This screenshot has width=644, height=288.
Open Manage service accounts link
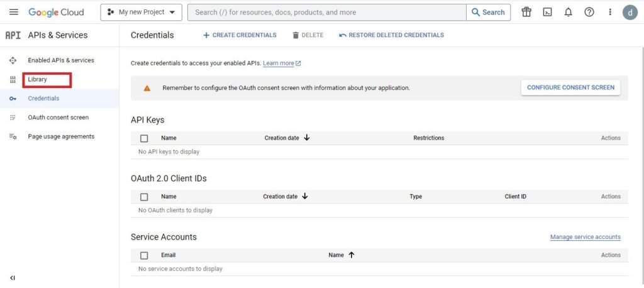pyautogui.click(x=585, y=237)
